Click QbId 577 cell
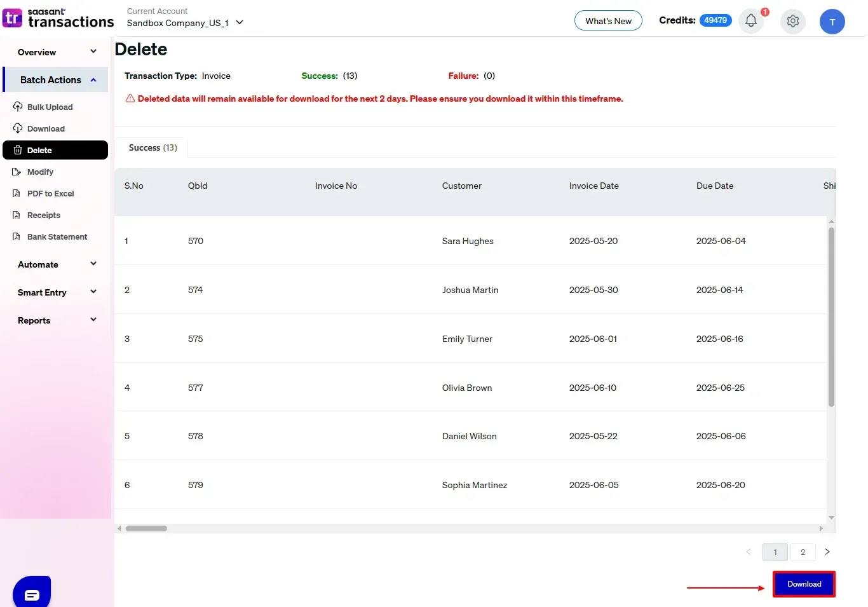Viewport: 868px width, 607px height. point(195,388)
